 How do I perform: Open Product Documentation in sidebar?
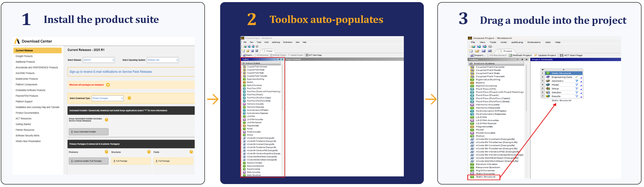click(x=27, y=113)
